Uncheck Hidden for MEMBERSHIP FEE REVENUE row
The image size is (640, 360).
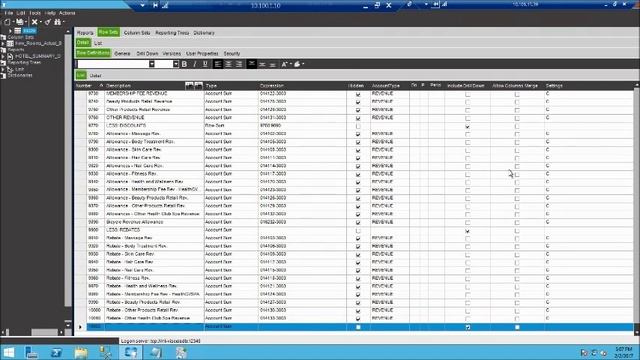(x=358, y=94)
